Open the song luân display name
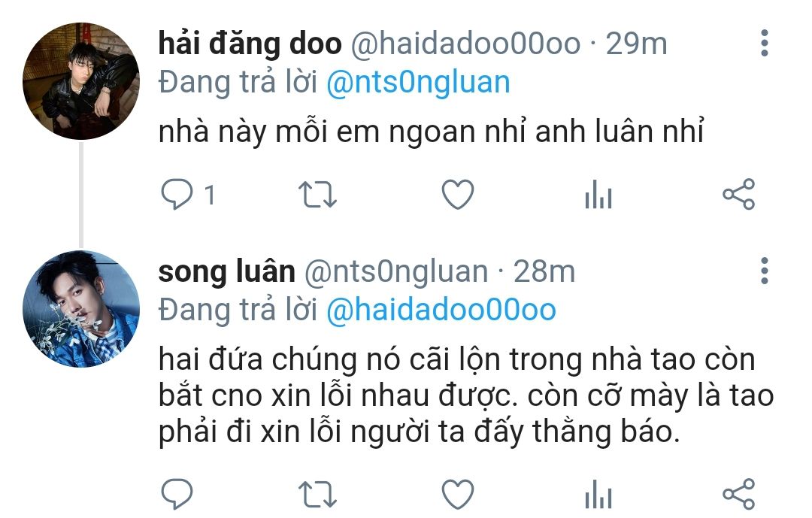This screenshot has height=518, width=812. coord(227,271)
